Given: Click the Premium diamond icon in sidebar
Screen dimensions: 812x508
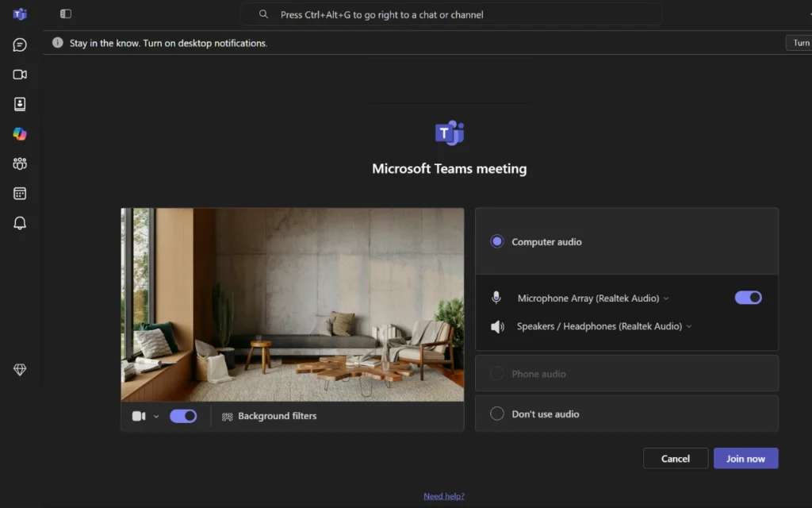Looking at the screenshot, I should tap(20, 369).
